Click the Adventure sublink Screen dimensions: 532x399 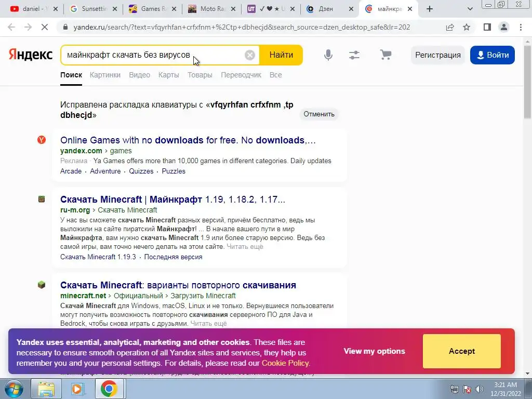point(105,171)
